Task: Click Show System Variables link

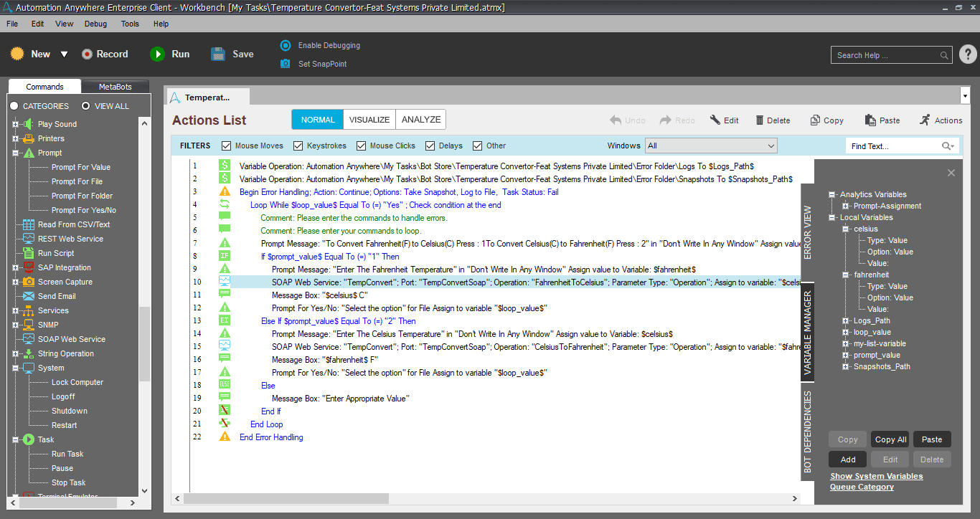Action: pos(876,476)
